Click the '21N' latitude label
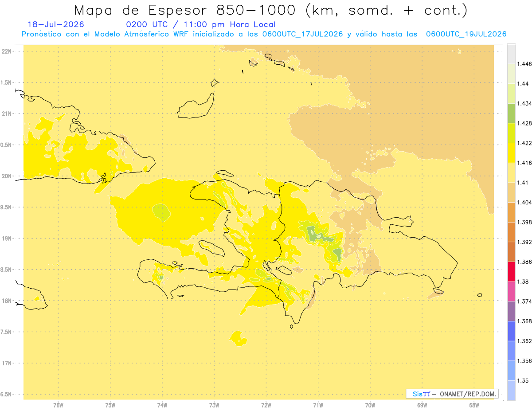532x411 pixels. point(6,114)
